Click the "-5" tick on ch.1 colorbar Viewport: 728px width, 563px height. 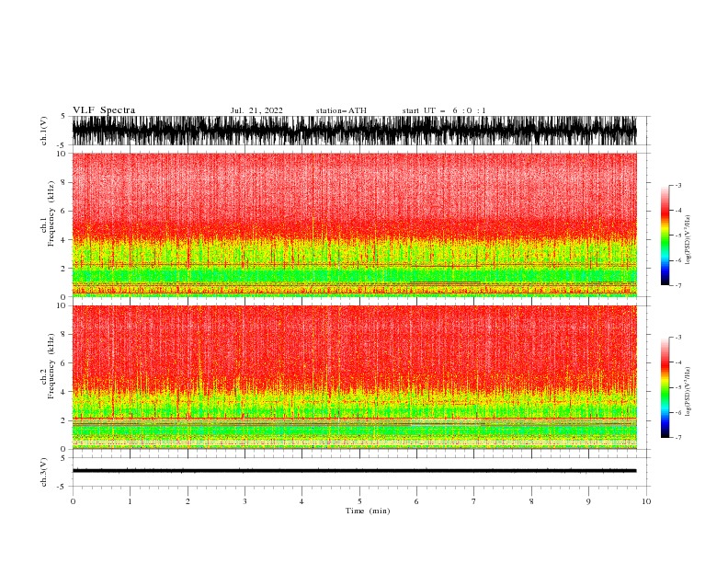[x=678, y=236]
